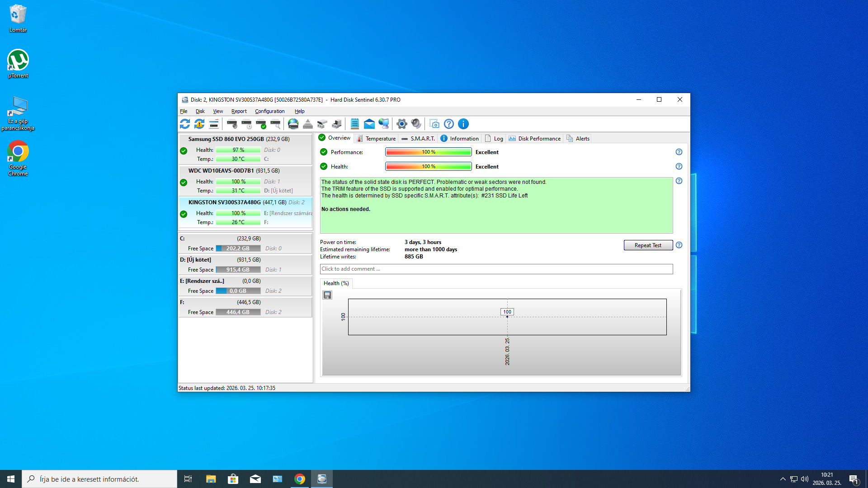Screen dimensions: 868x488
Task: Click the speaker sound toolbar icon
Action: (416, 124)
